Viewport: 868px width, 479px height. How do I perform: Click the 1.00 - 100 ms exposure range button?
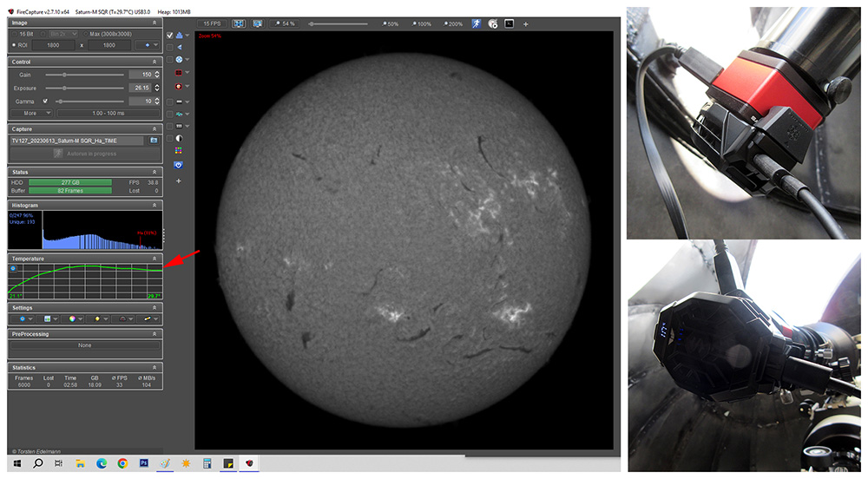pos(107,113)
